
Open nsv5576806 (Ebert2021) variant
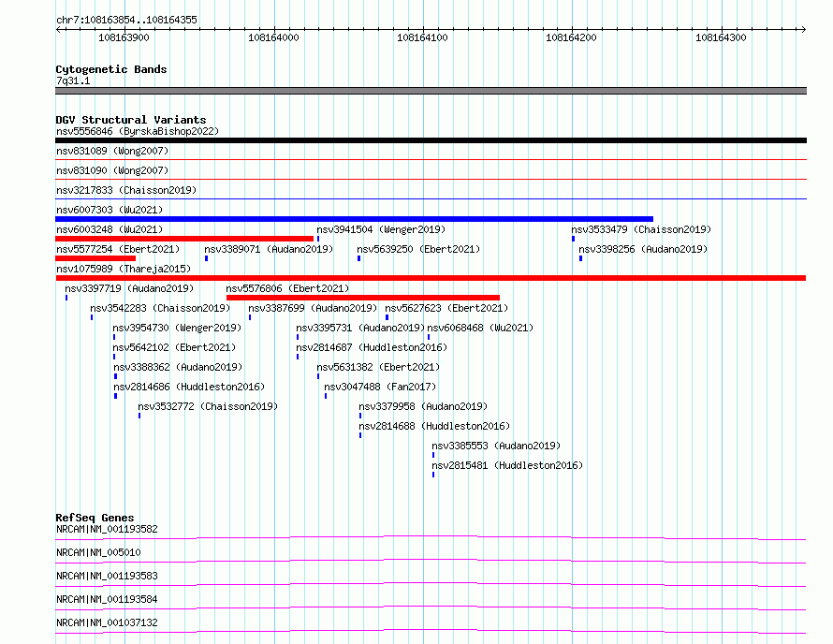(287, 288)
